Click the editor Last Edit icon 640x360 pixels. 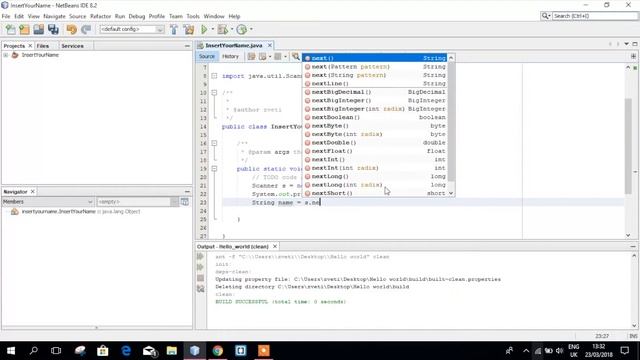251,56
